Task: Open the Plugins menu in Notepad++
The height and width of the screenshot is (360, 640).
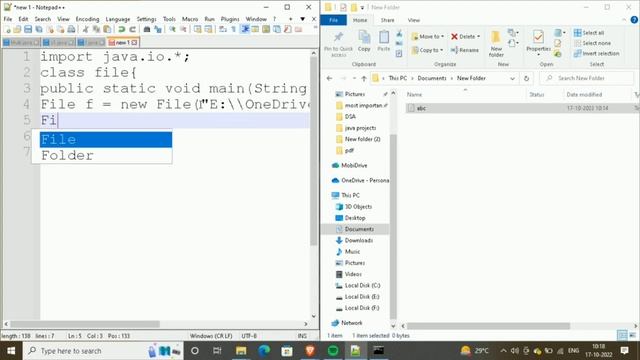Action: [x=230, y=19]
